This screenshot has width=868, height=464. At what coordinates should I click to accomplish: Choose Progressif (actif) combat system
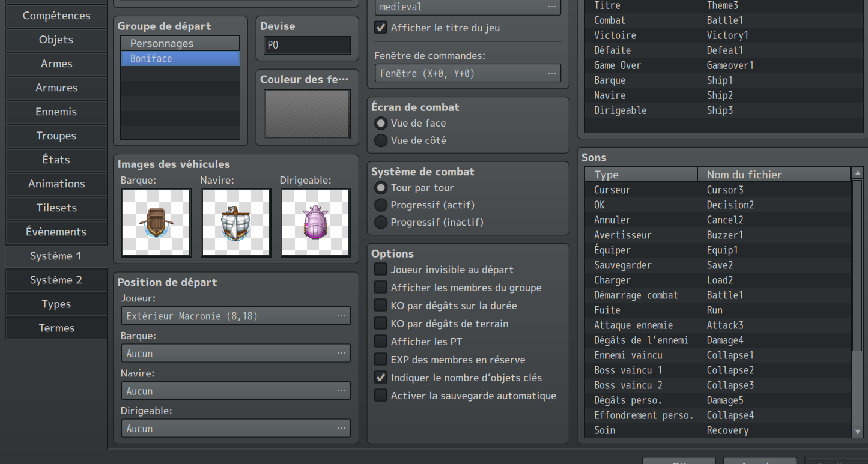coord(381,205)
